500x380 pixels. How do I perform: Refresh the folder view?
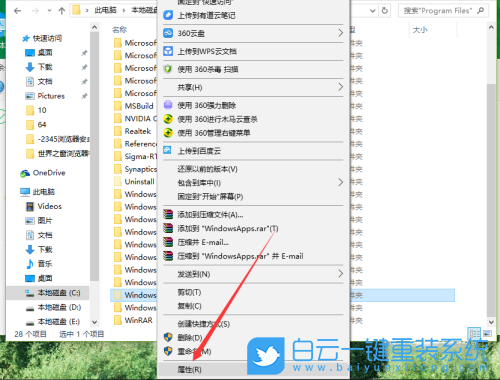coord(385,11)
